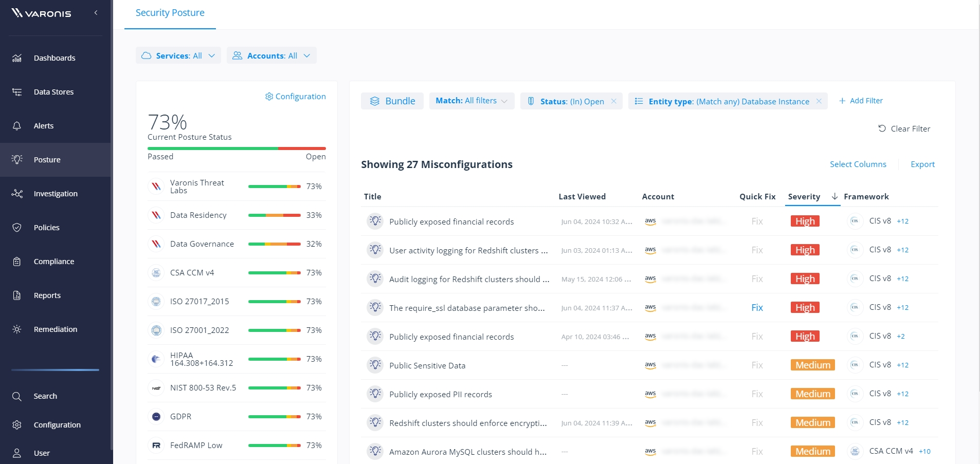Open the Redshift clusters should enforce encryption row
This screenshot has height=464, width=980.
[x=649, y=423]
